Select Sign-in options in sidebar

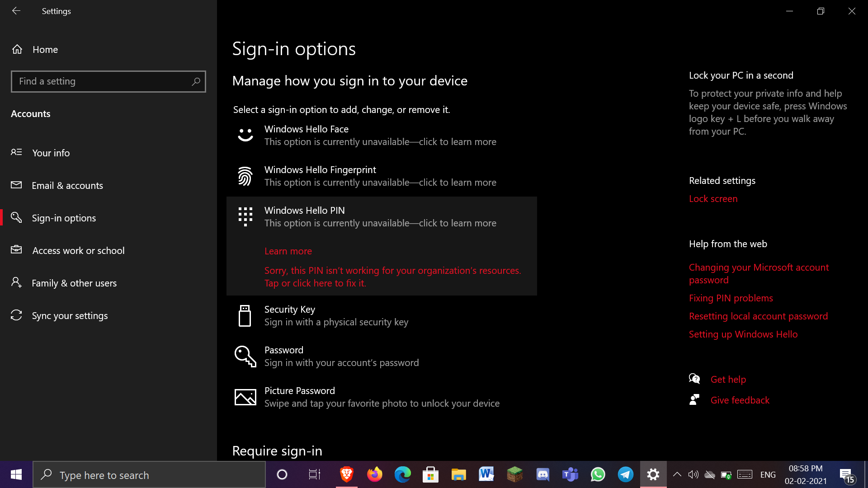108,218
